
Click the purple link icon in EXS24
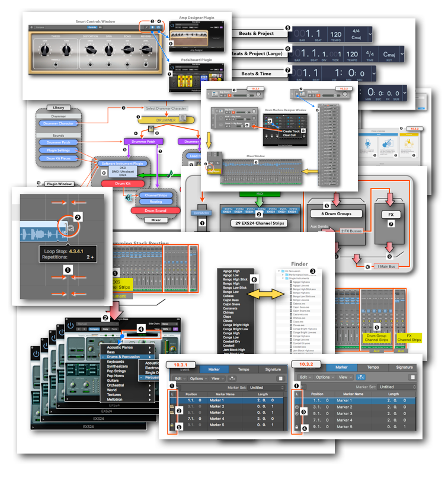click(x=175, y=329)
